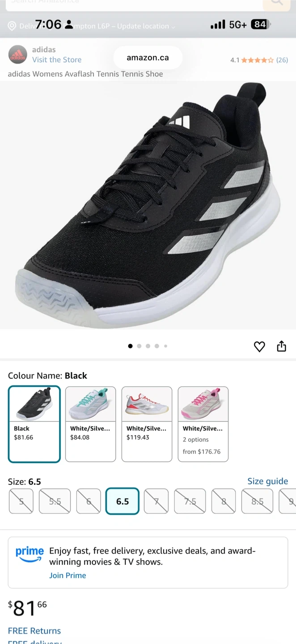Image resolution: width=296 pixels, height=644 pixels.
Task: Tap the orange search magnifier icon
Action: [x=277, y=3]
